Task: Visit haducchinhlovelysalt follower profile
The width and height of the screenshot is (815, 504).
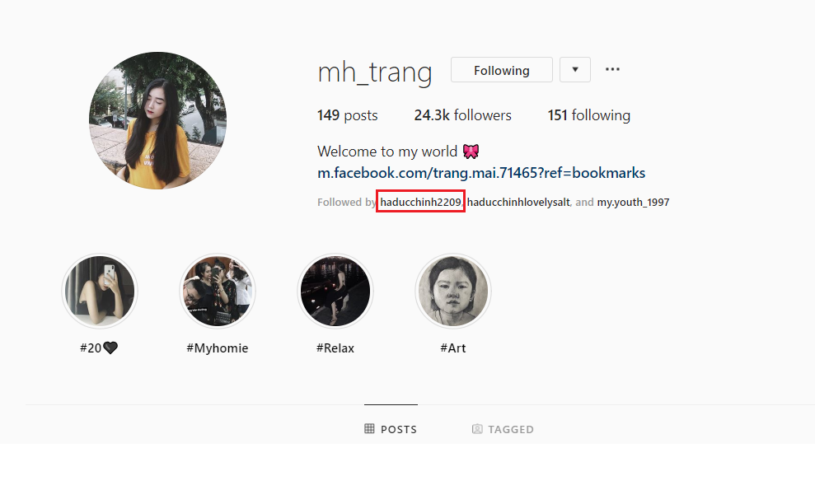Action: (x=518, y=202)
